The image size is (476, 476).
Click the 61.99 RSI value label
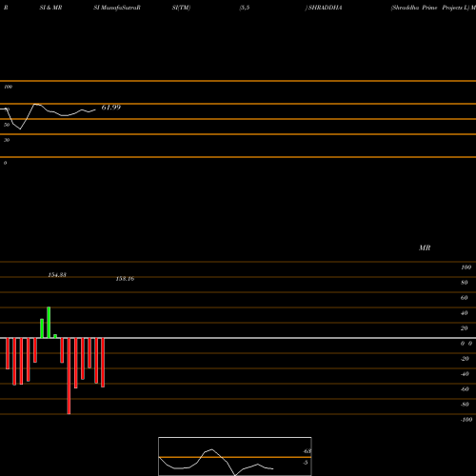coord(111,108)
